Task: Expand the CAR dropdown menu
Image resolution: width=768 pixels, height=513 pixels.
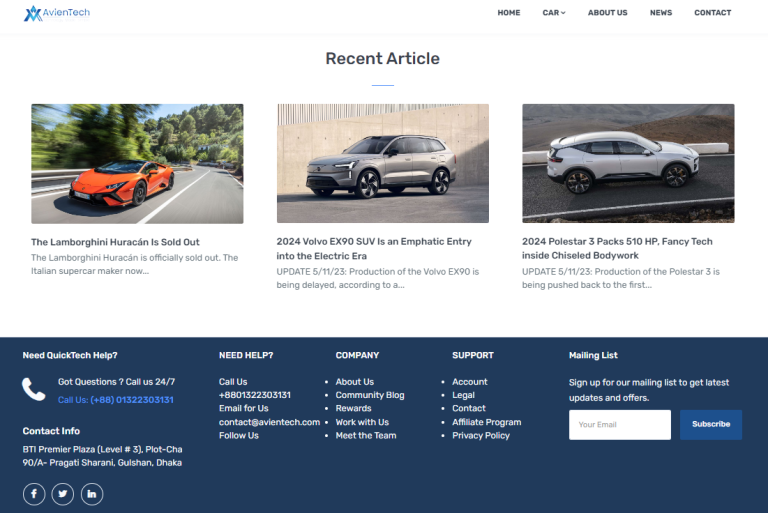Action: (x=553, y=13)
